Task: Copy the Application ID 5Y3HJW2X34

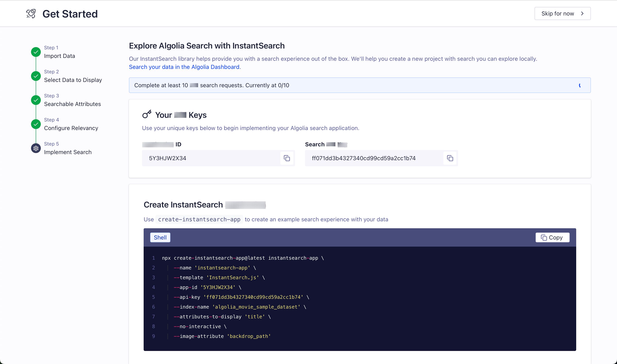Action: pos(287,158)
